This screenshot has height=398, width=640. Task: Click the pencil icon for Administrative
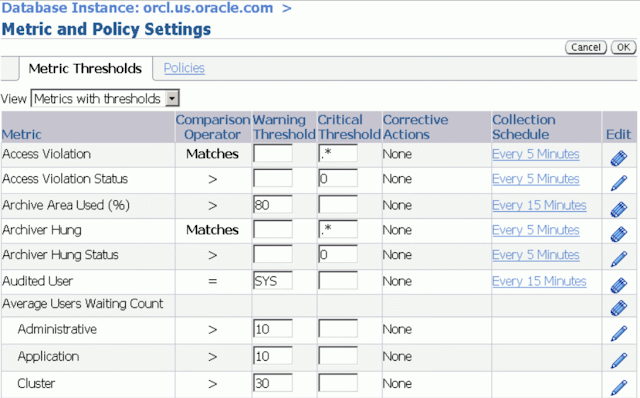(x=619, y=334)
